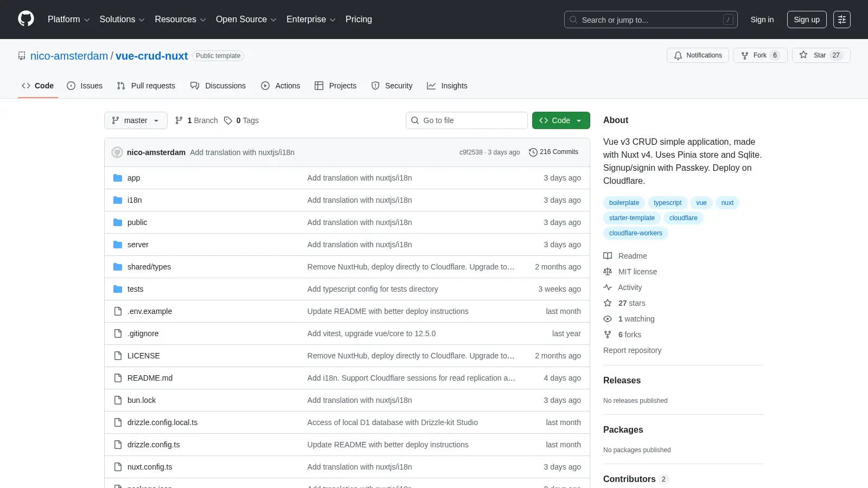Screen dimensions: 868x488
Task: Open the drizzle.config.ts file name
Action: pos(154,445)
